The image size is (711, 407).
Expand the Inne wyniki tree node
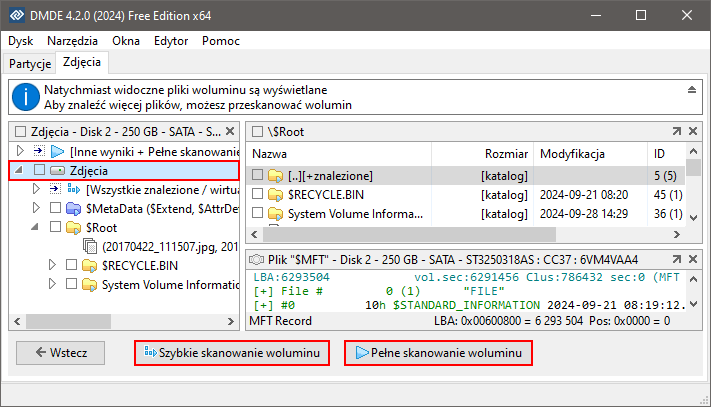22,152
